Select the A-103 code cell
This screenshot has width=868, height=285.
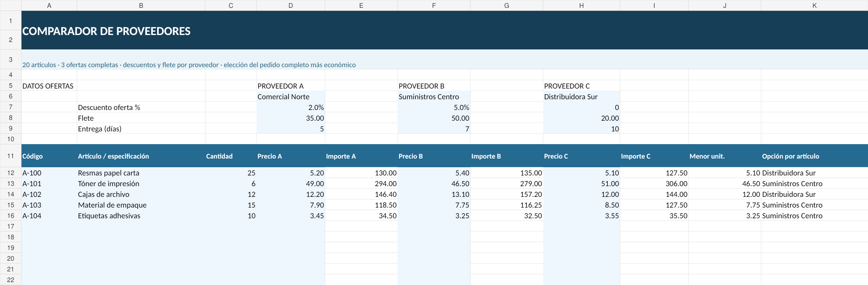pos(49,205)
